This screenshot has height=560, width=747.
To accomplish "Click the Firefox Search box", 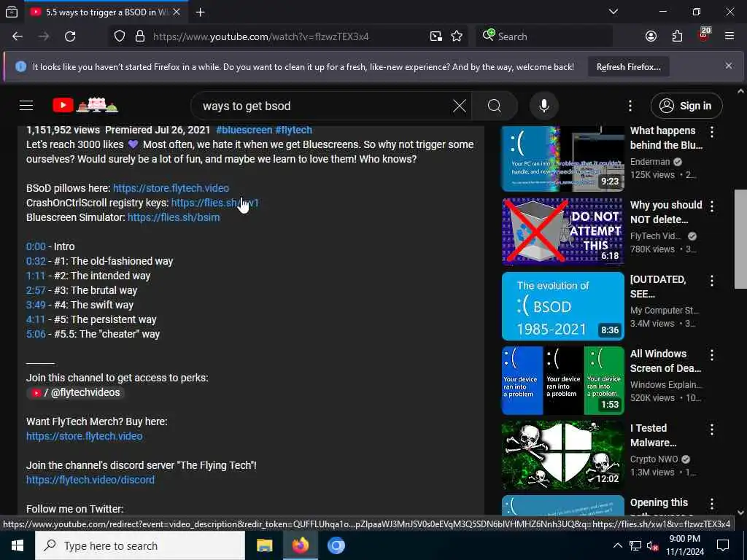I will [x=544, y=36].
